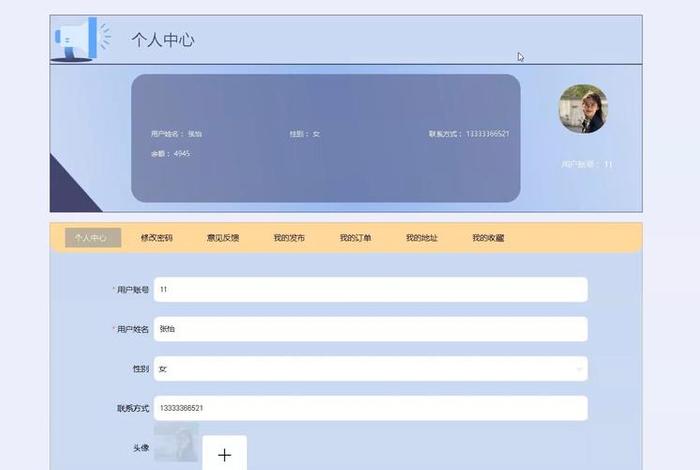Switch to the 修改密码 tab
Screen dimensions: 700x470
tap(157, 238)
